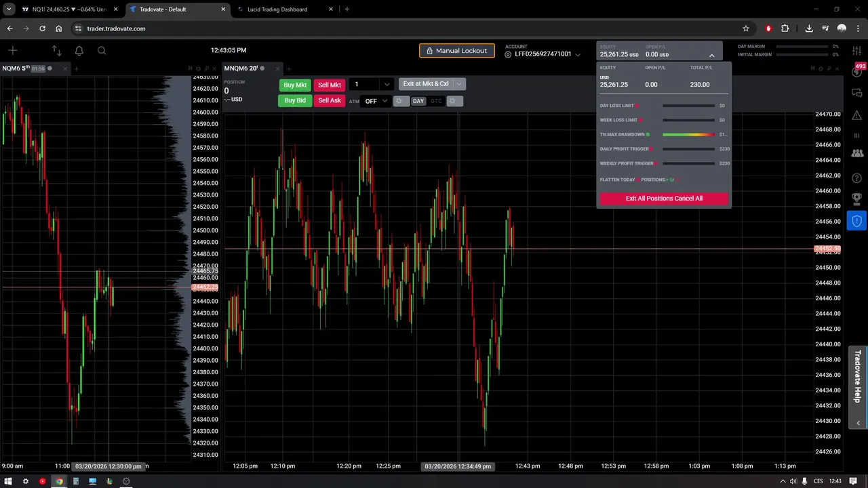Viewport: 868px width, 488px height.
Task: Click Sell Mkt button
Action: [x=330, y=85]
